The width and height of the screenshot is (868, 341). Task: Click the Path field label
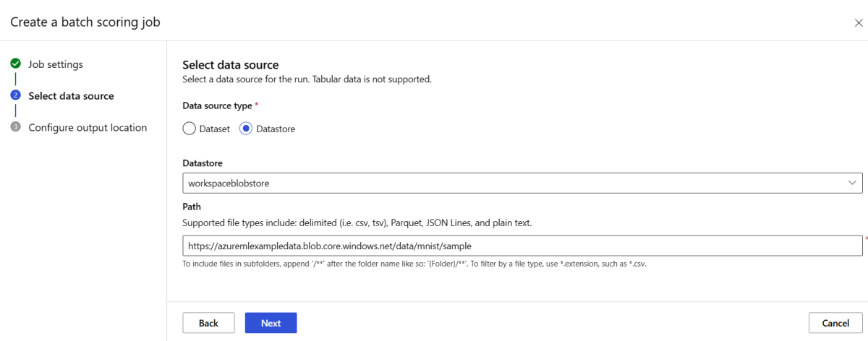pyautogui.click(x=192, y=207)
